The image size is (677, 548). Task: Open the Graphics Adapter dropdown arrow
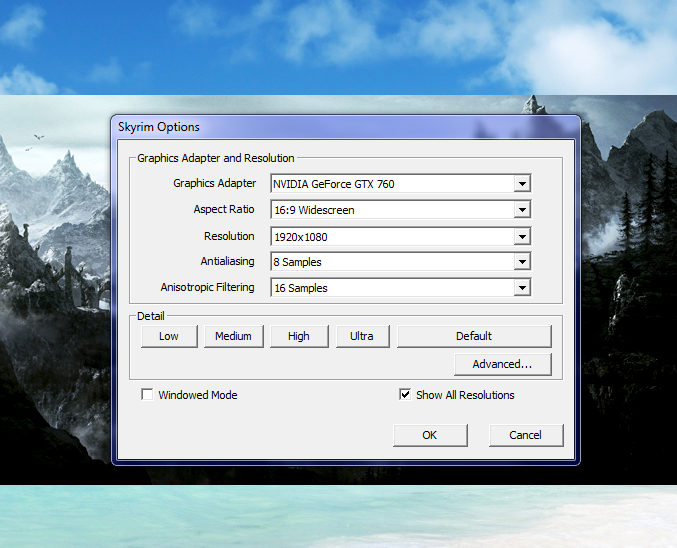[522, 184]
